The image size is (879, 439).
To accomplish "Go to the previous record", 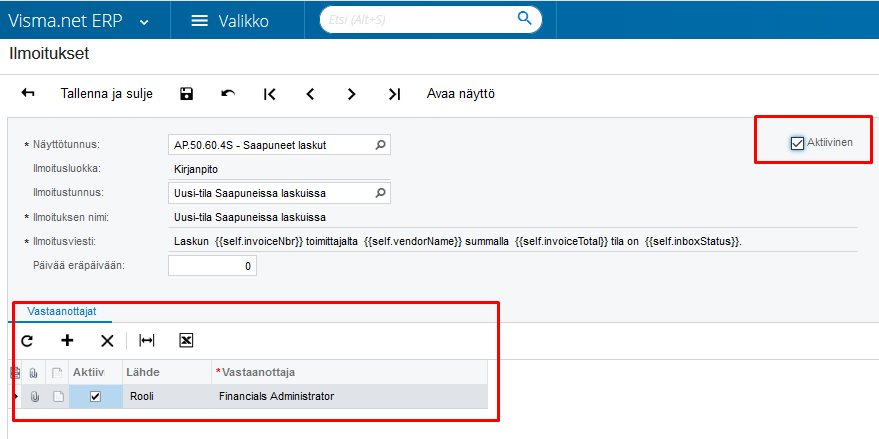I will pos(310,94).
